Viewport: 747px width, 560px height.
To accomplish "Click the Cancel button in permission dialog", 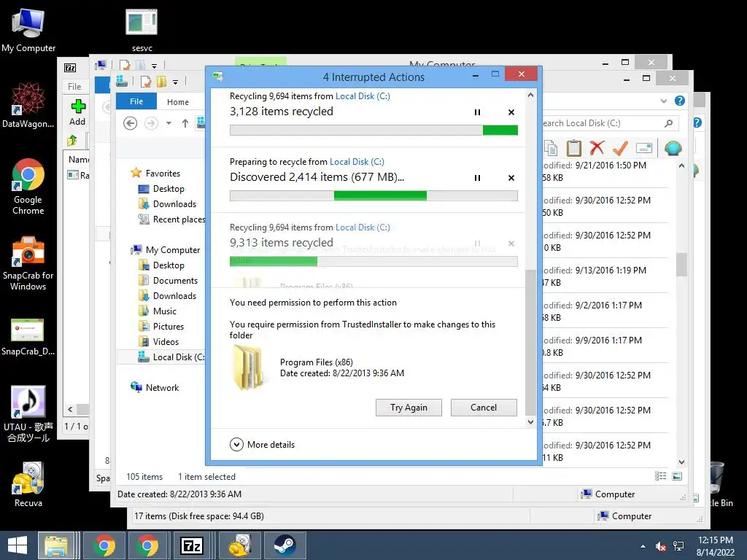I will [484, 408].
